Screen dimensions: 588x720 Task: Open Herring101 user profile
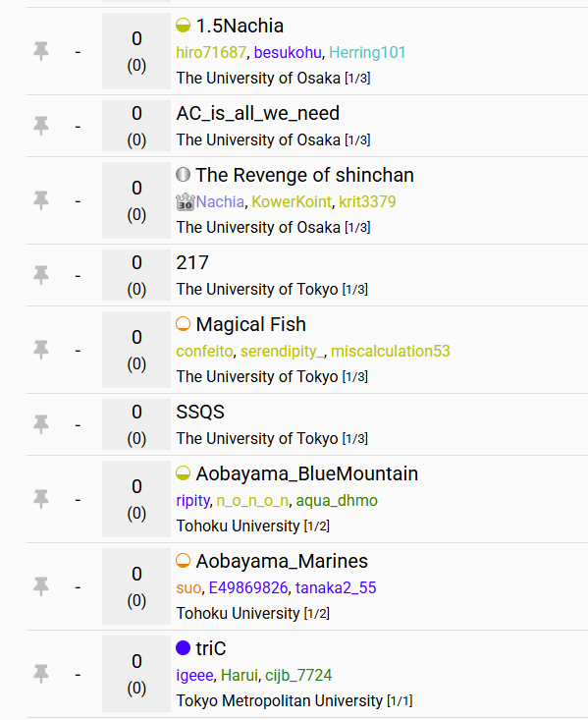pos(368,52)
